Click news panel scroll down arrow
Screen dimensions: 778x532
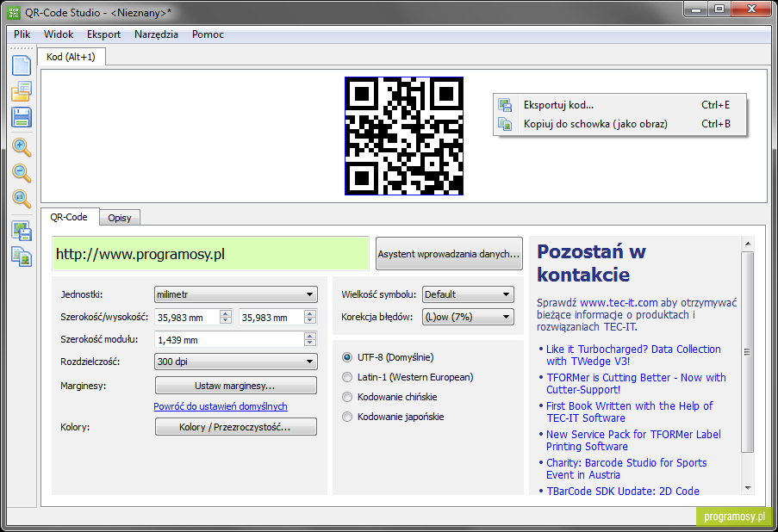point(748,488)
